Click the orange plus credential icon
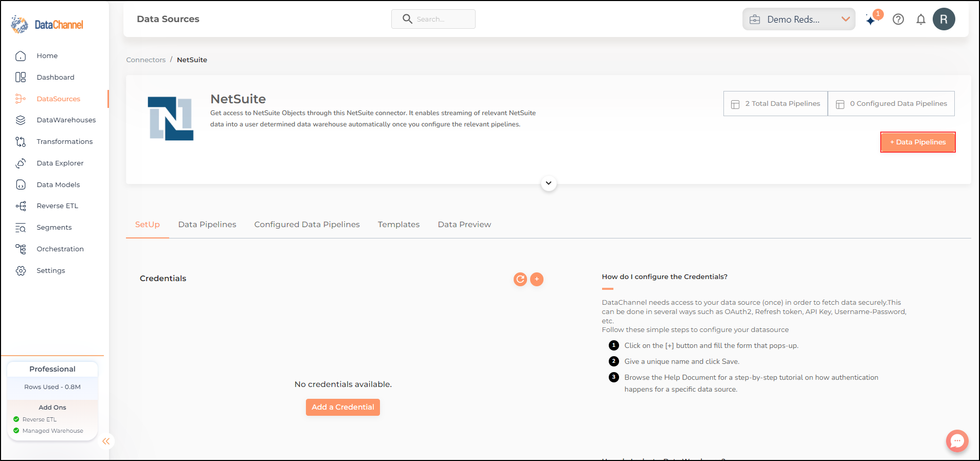This screenshot has height=461, width=980. point(537,279)
